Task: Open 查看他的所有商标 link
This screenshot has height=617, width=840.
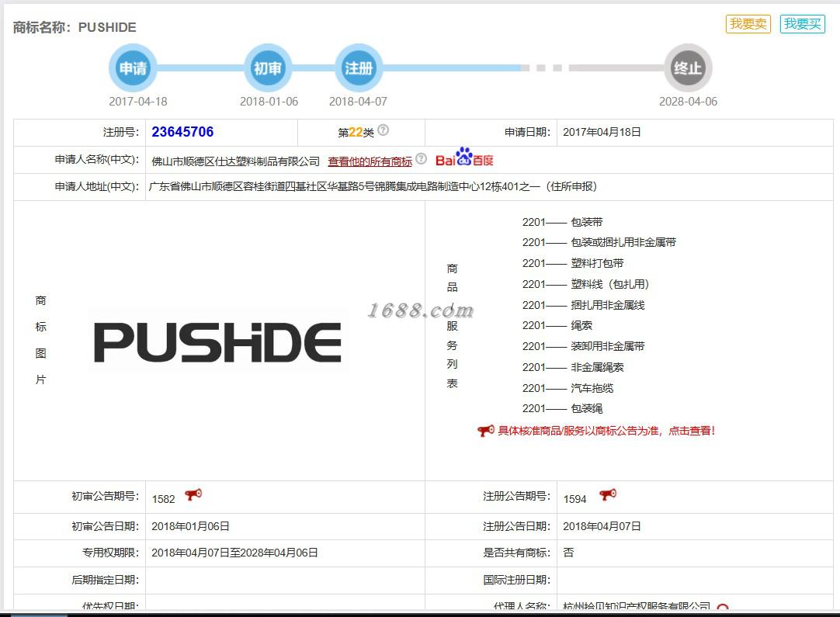Action: tap(370, 161)
